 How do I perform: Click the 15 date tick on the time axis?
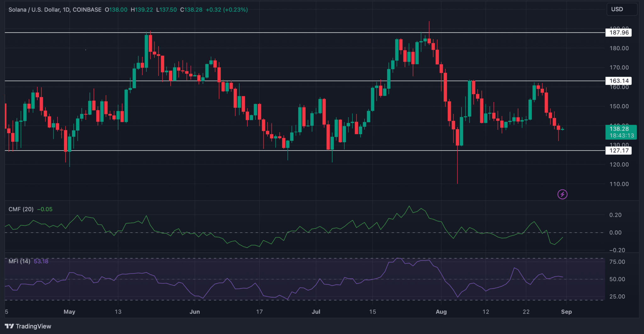tap(372, 312)
